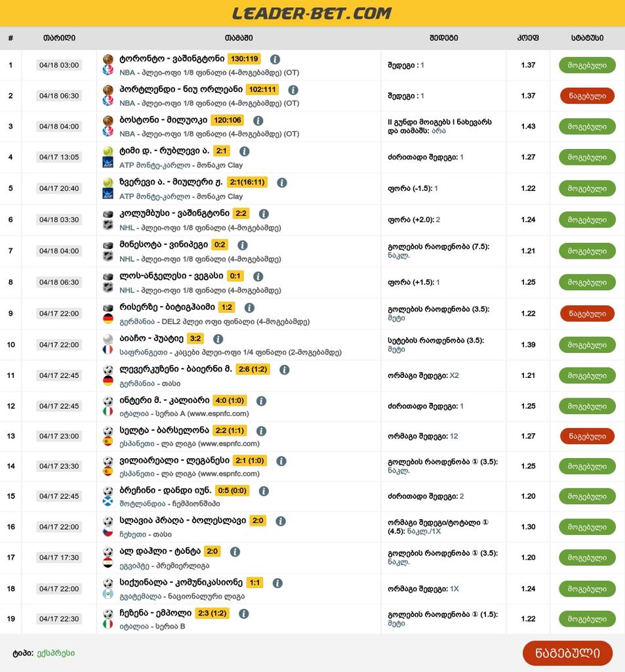Click იტალია - სერია B league text

coord(152,627)
